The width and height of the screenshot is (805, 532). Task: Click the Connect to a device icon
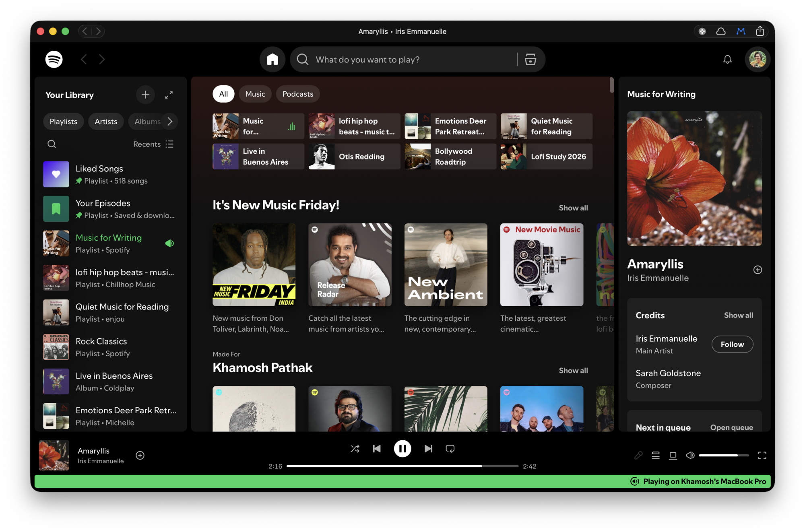point(673,455)
